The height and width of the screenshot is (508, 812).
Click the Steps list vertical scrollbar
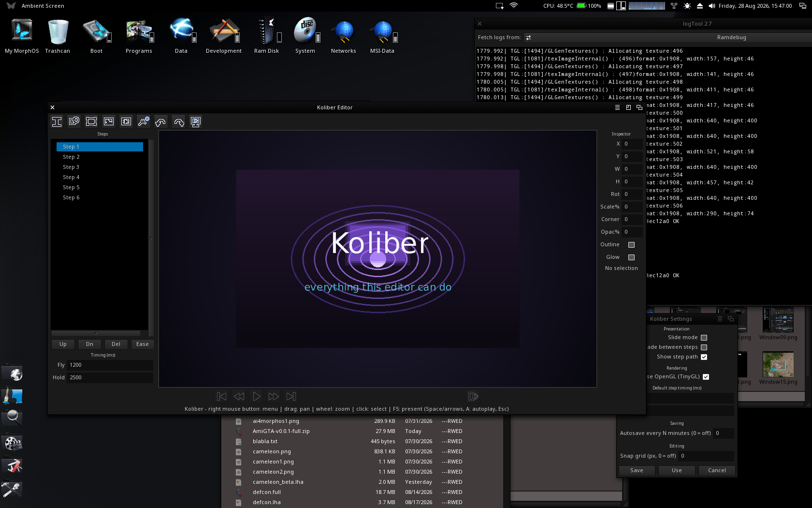point(151,238)
